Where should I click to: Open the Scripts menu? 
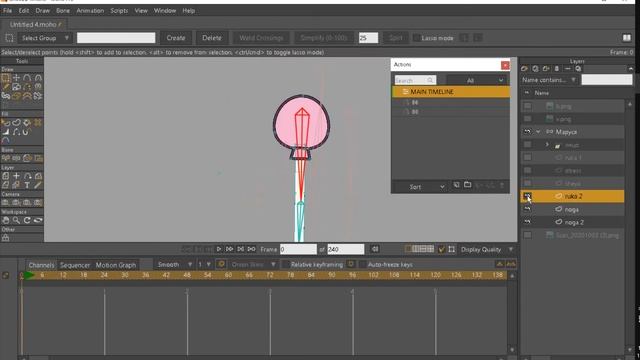click(119, 11)
